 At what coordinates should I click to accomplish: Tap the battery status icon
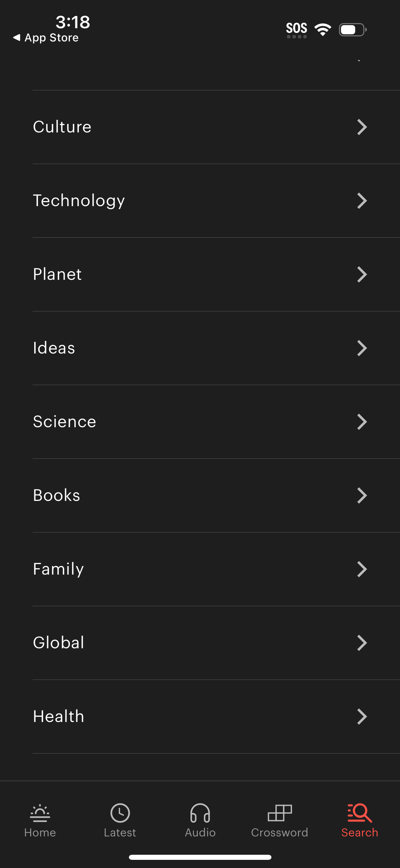[x=353, y=30]
